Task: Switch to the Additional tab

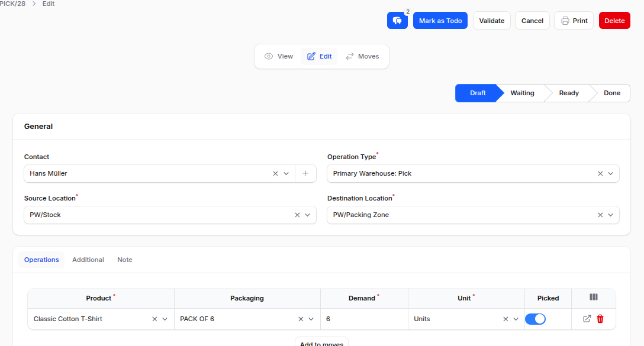Action: (88, 260)
